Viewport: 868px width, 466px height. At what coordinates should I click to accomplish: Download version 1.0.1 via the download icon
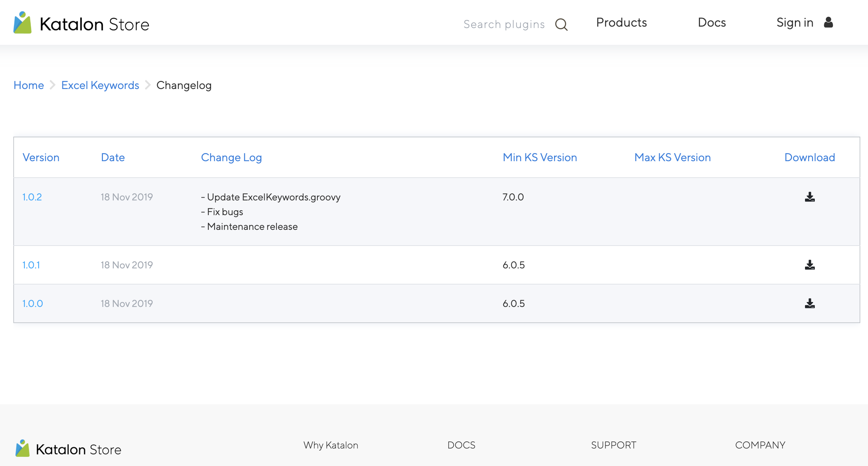tap(810, 265)
